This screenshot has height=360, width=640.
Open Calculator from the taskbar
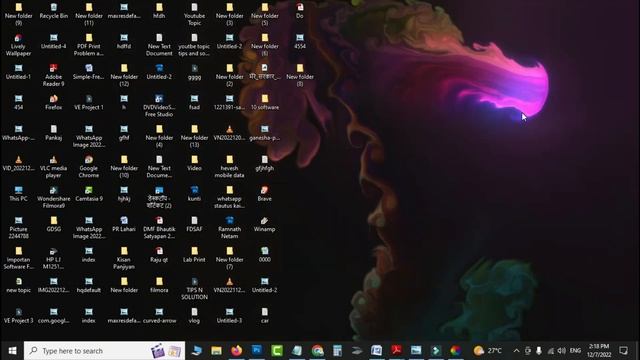[x=337, y=351]
